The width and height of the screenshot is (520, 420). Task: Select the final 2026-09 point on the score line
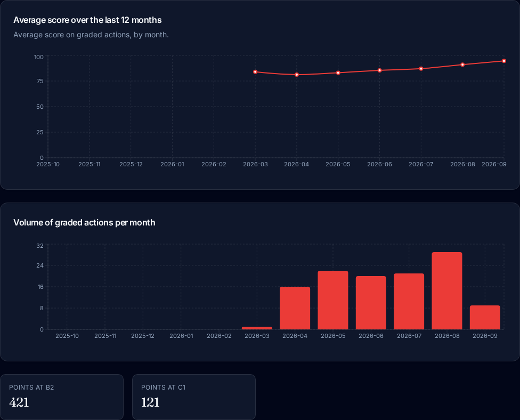point(504,61)
